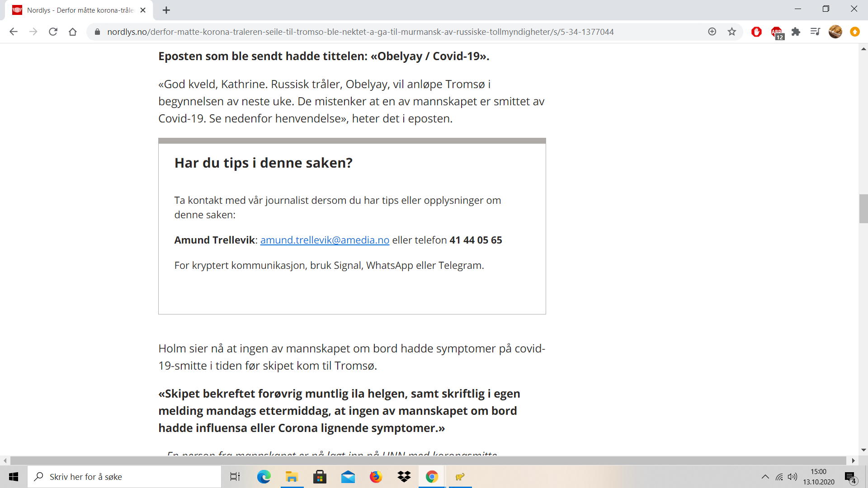Open the volume speaker tray icon
This screenshot has height=488, width=868.
click(x=793, y=477)
